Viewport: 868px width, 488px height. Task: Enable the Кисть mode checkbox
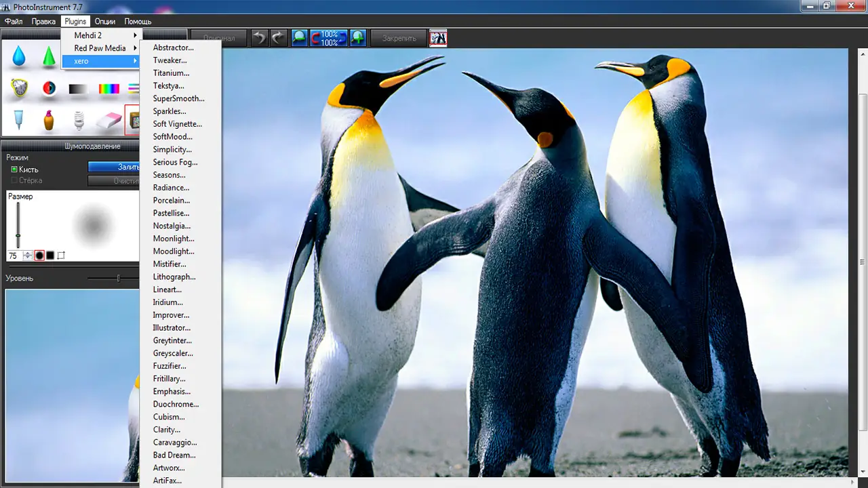pos(14,169)
